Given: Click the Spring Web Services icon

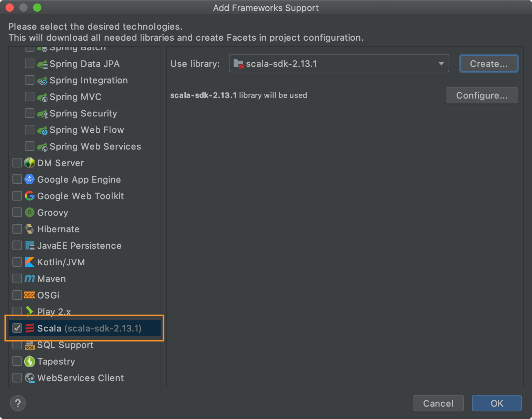Looking at the screenshot, I should 42,147.
